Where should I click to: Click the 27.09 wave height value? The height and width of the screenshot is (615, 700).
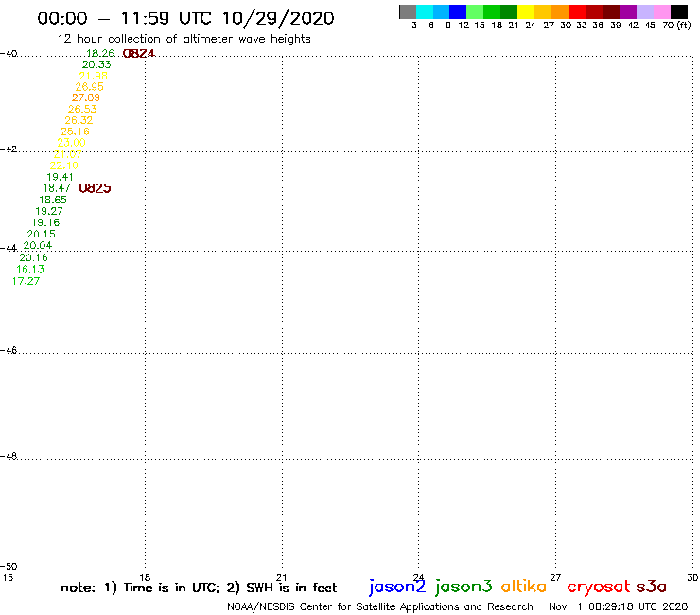coord(86,97)
